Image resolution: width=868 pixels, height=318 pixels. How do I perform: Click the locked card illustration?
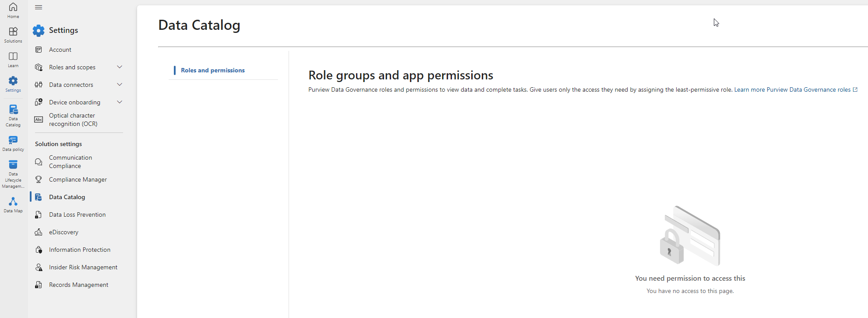pos(690,236)
